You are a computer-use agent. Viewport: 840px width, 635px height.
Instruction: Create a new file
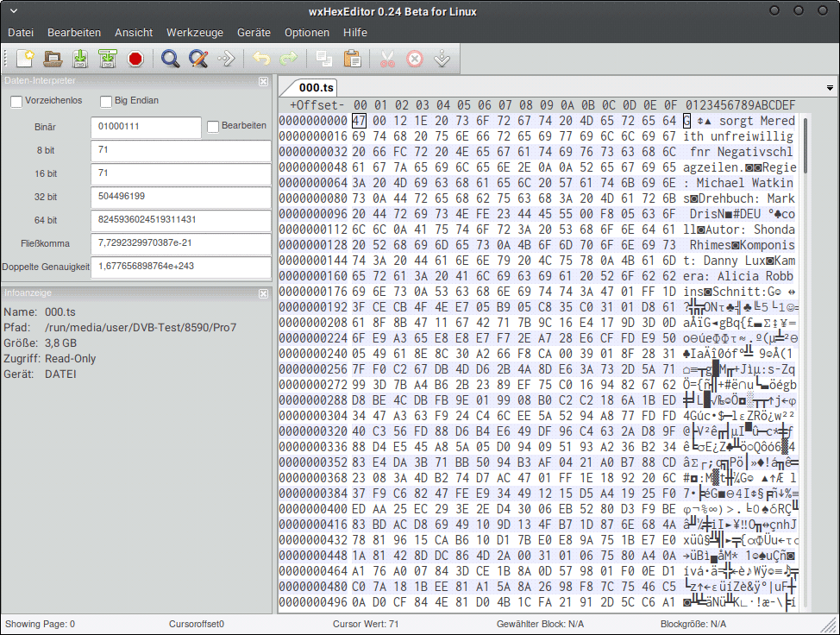click(24, 59)
